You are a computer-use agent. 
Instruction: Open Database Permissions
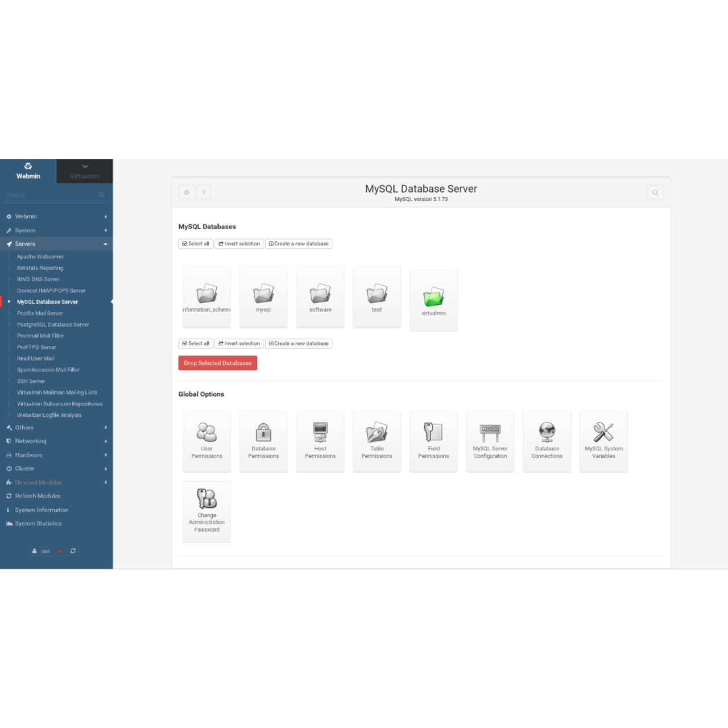click(263, 441)
